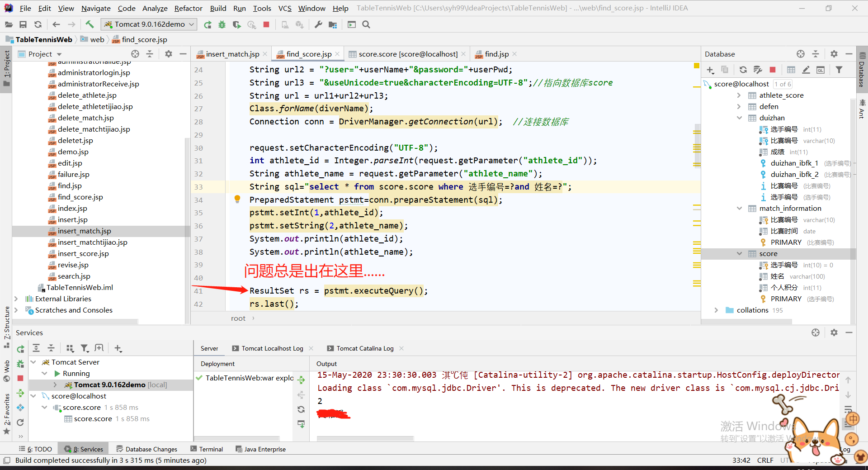Start debugging with the bug icon

[x=222, y=24]
